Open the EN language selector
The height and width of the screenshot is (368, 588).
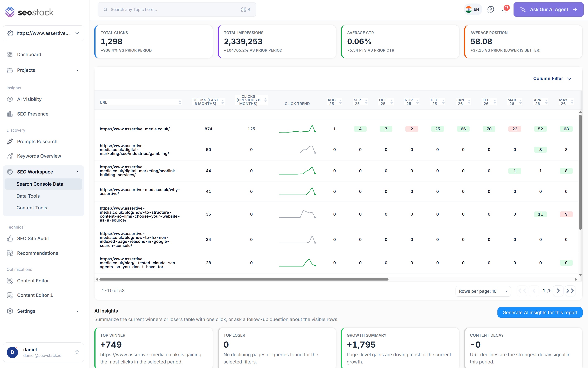pos(472,9)
